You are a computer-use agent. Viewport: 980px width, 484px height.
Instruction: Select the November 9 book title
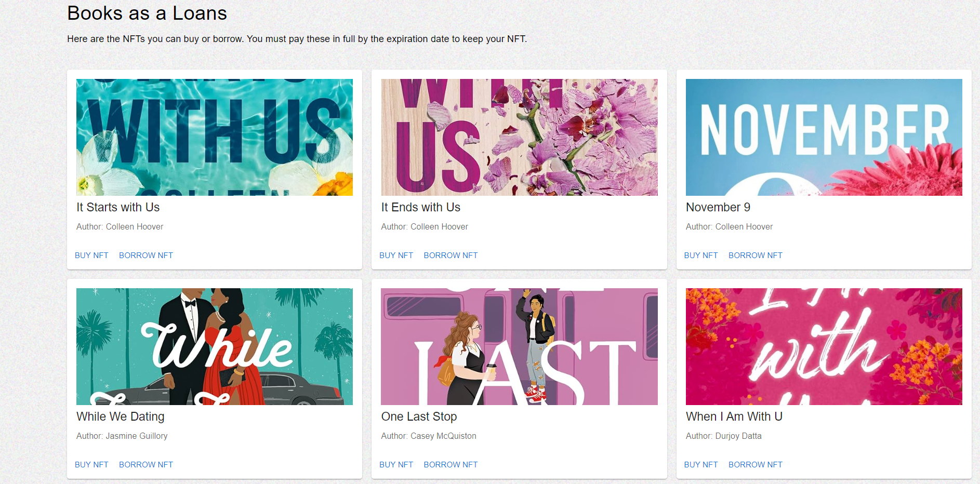[x=718, y=207]
